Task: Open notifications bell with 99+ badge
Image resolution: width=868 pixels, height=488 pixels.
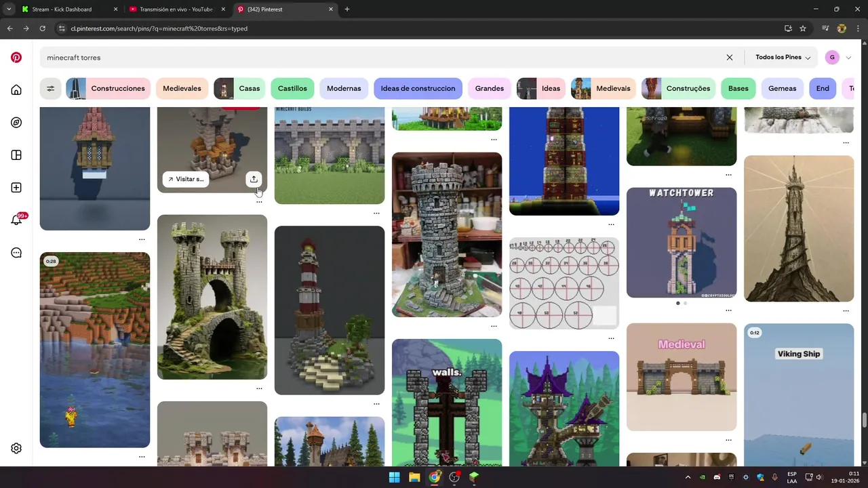Action: [17, 220]
